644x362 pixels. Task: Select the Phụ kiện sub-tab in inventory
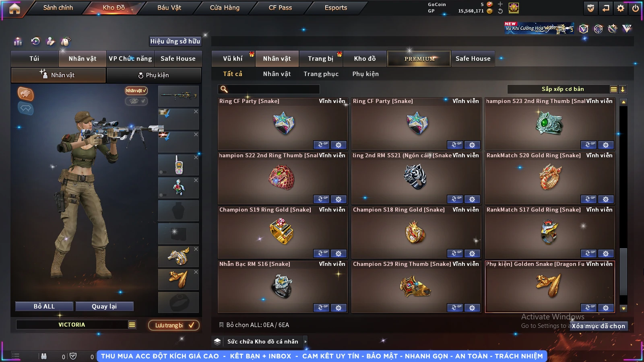365,74
